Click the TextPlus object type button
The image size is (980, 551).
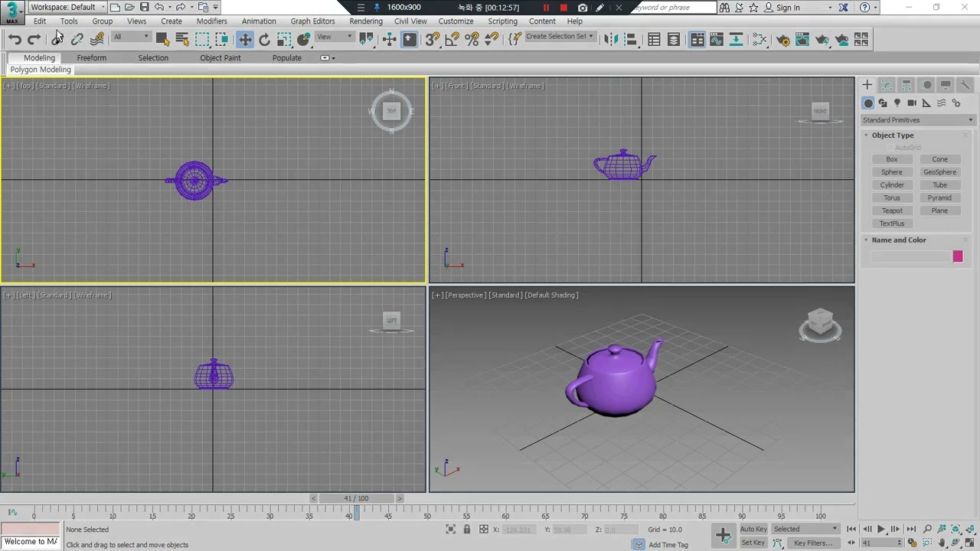click(x=892, y=223)
